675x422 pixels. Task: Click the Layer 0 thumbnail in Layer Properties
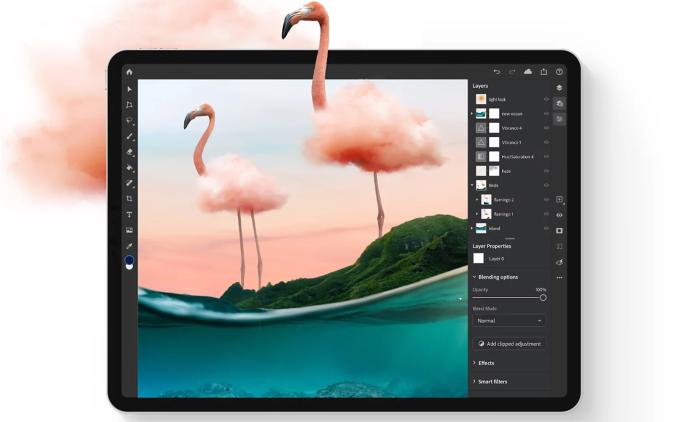[479, 258]
